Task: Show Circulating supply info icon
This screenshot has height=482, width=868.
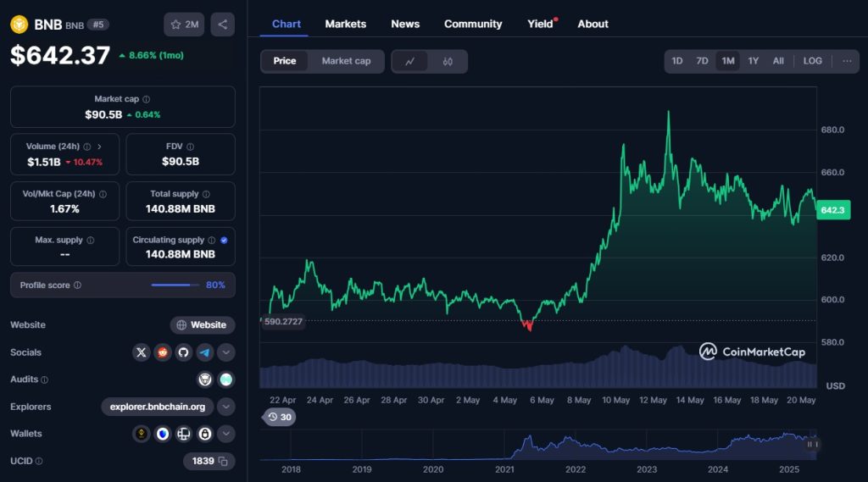Action: (211, 241)
